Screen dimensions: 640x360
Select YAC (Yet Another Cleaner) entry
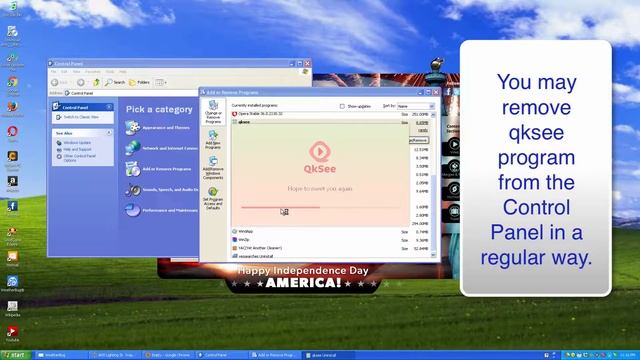coord(330,248)
